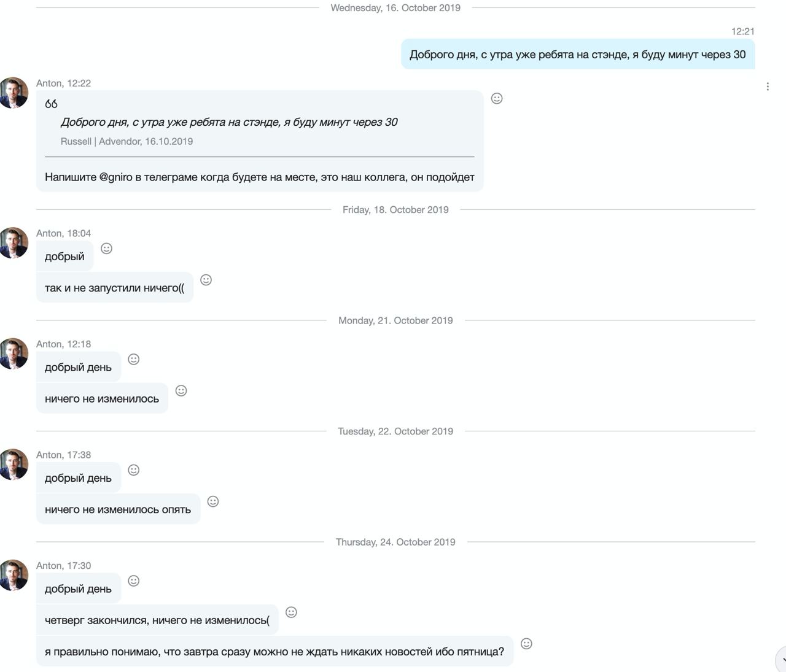The height and width of the screenshot is (672, 786).
Task: Add reaction to 'ничего не изменилось' message
Action: (x=181, y=390)
